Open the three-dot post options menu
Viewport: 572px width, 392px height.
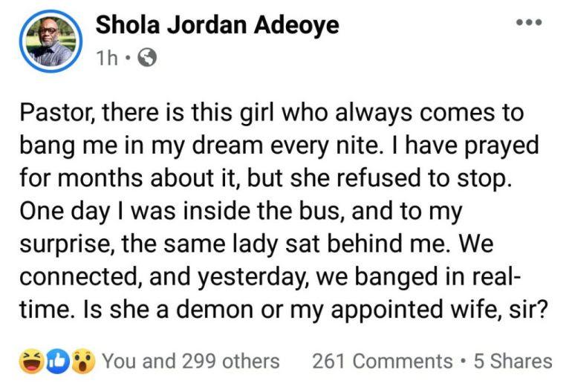point(529,22)
